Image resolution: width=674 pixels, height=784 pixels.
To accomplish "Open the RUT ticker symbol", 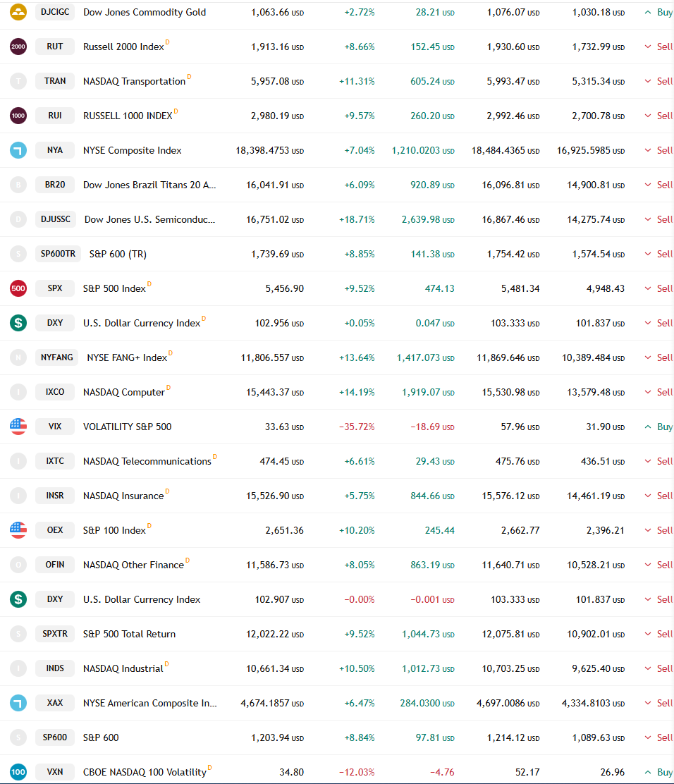I will [55, 47].
